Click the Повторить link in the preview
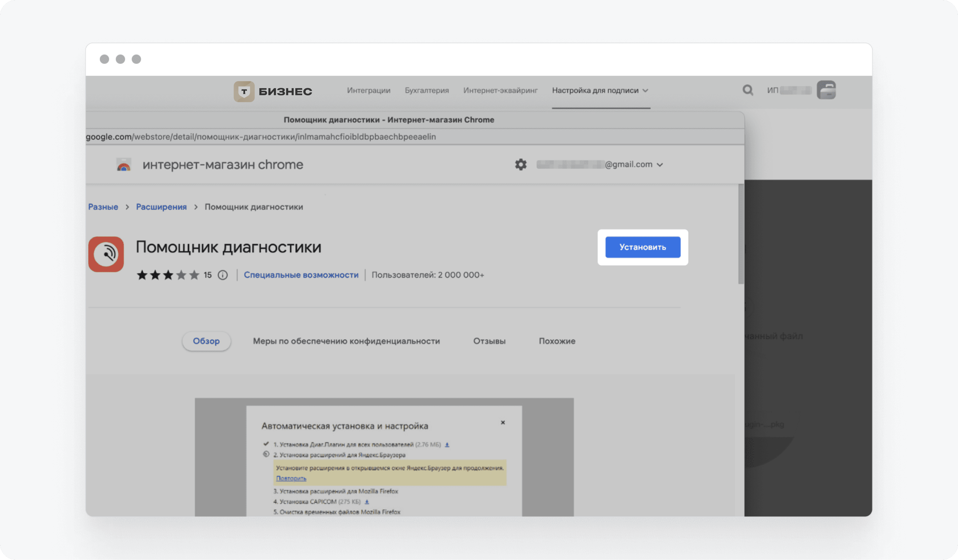This screenshot has width=958, height=560. [291, 479]
